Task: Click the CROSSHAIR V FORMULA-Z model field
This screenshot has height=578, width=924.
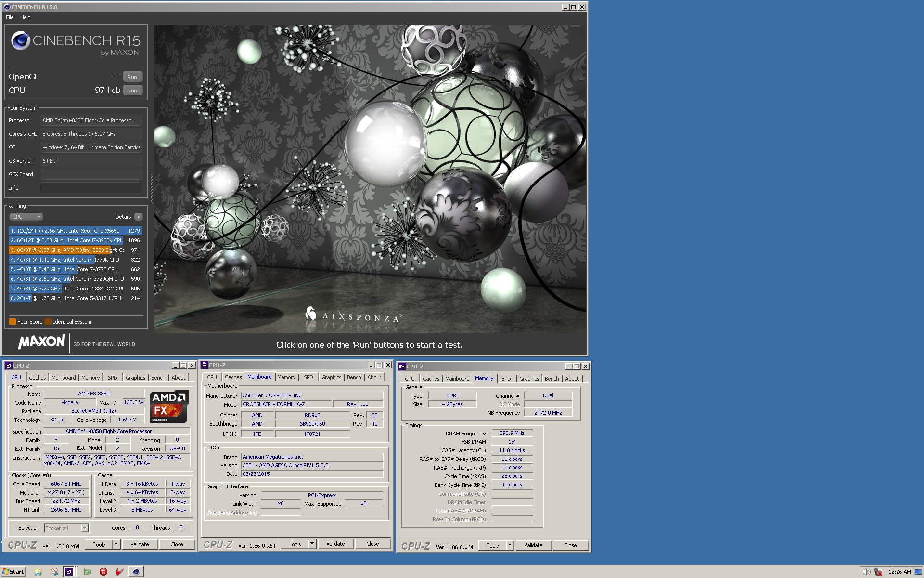Action: pyautogui.click(x=287, y=404)
